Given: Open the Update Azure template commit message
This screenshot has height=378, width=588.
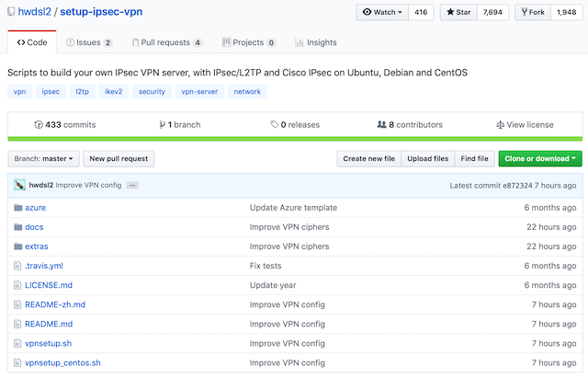Looking at the screenshot, I should [293, 208].
